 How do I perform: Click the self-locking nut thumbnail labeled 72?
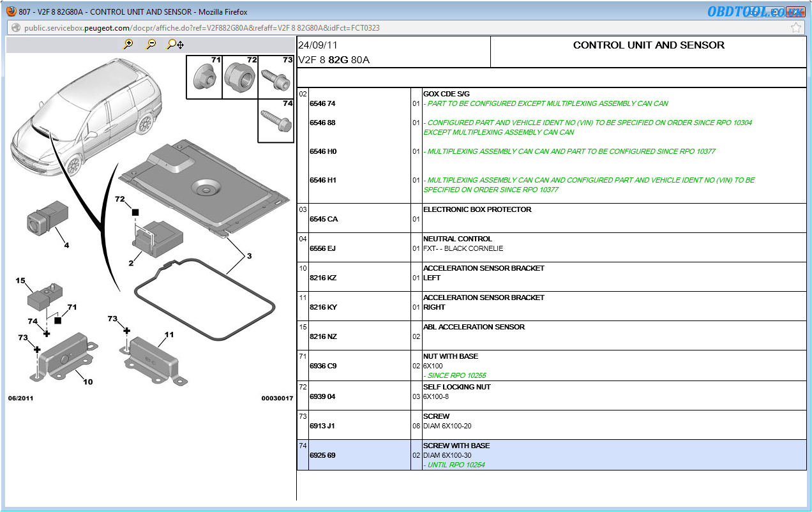(240, 77)
